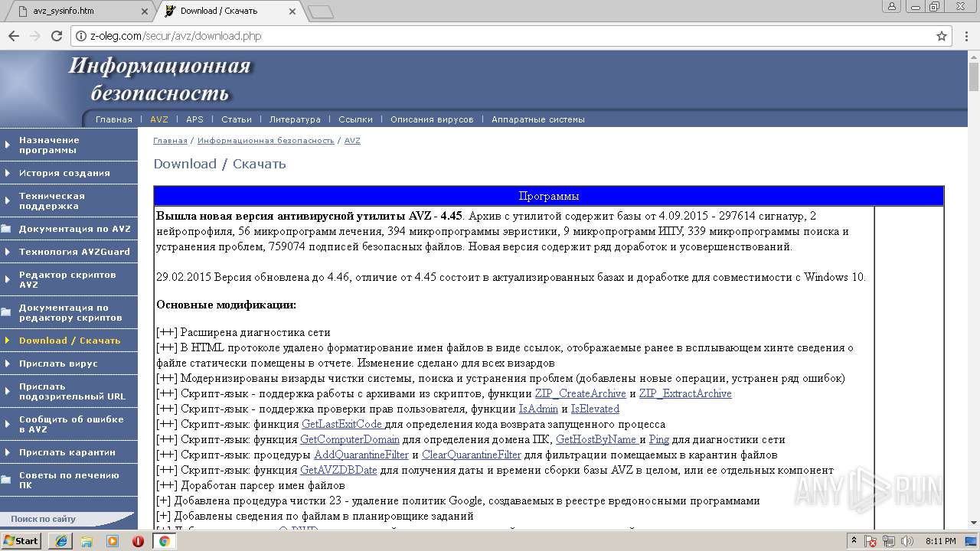
Task: Click the browser back arrow
Action: click(14, 36)
